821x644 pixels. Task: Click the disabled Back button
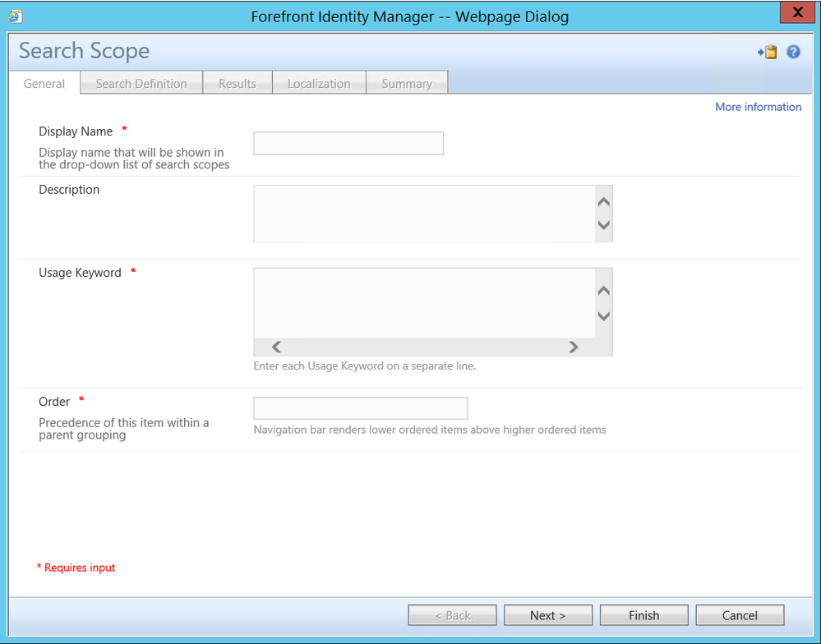click(452, 615)
